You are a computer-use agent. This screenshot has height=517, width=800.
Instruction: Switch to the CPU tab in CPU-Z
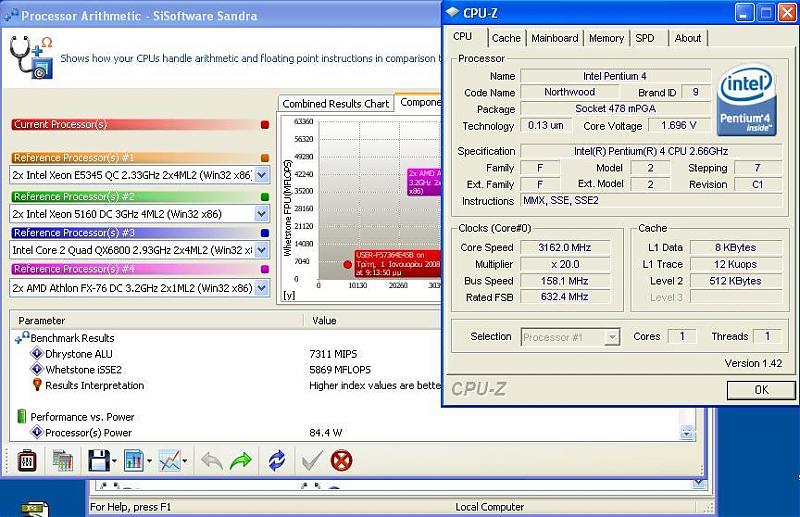tap(463, 37)
